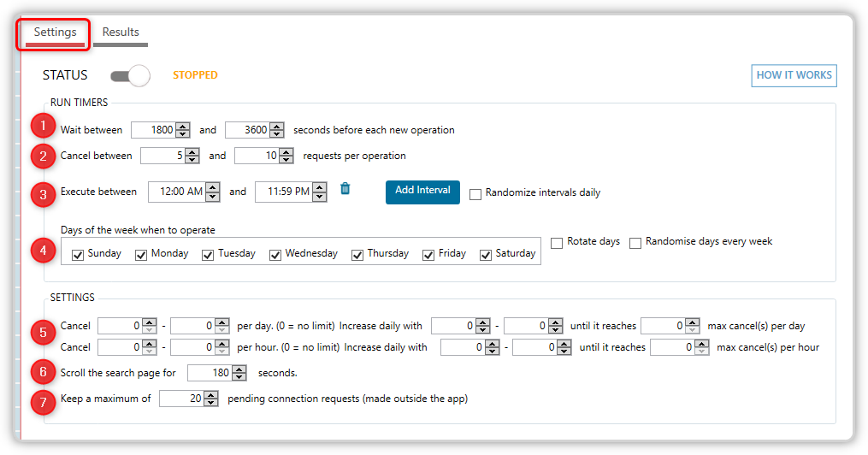Click the Add Interval button
This screenshot has height=455, width=868.
pyautogui.click(x=422, y=192)
